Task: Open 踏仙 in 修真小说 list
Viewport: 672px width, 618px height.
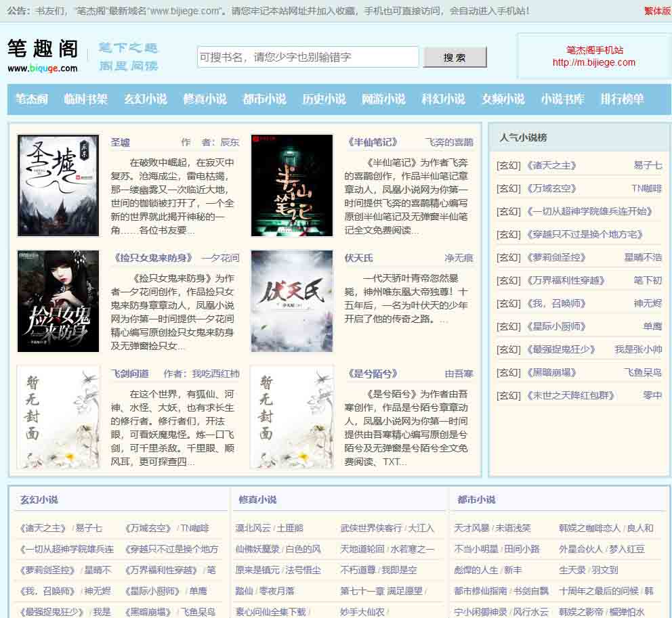Action: click(x=245, y=591)
